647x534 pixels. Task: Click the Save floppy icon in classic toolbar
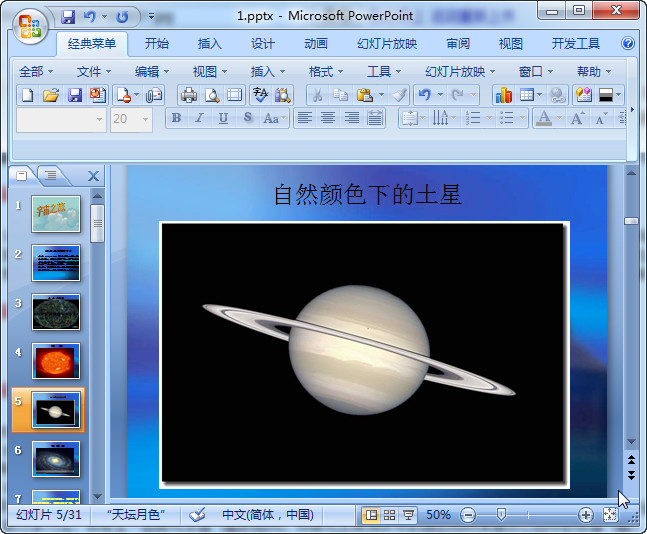tap(75, 96)
